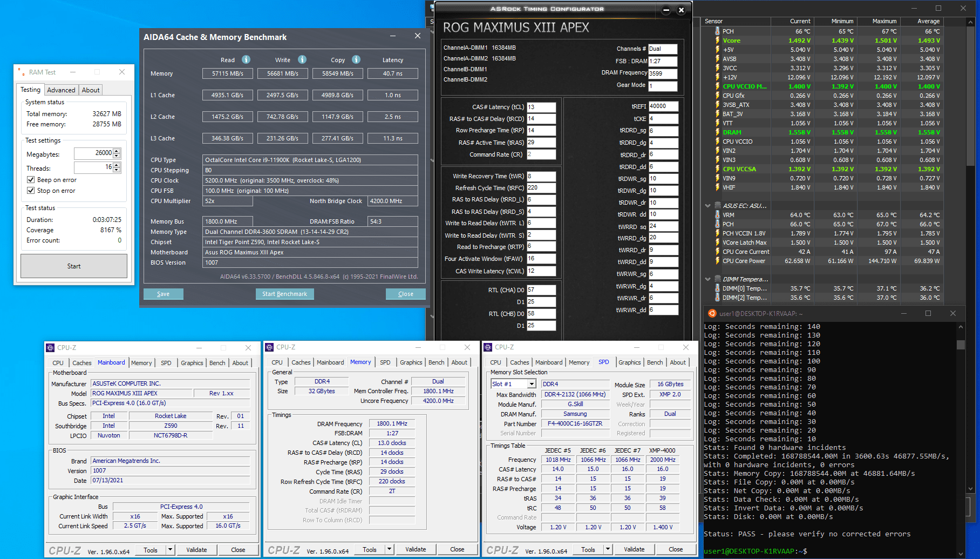Click the Megabytes input field
The width and height of the screenshot is (980, 559).
click(93, 153)
